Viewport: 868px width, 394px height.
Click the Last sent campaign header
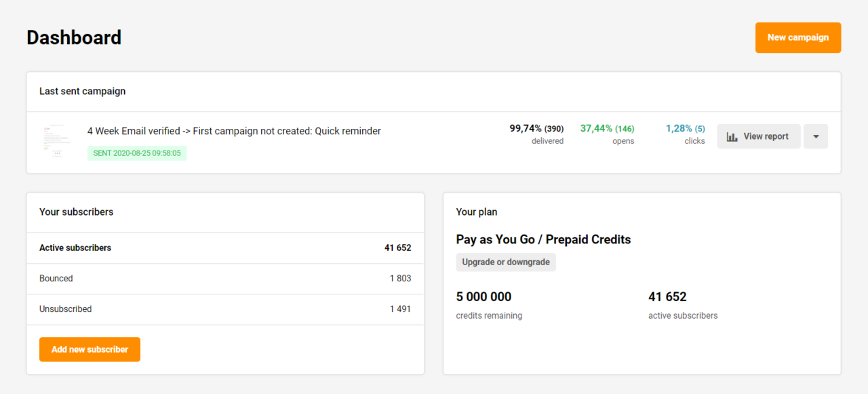(83, 91)
